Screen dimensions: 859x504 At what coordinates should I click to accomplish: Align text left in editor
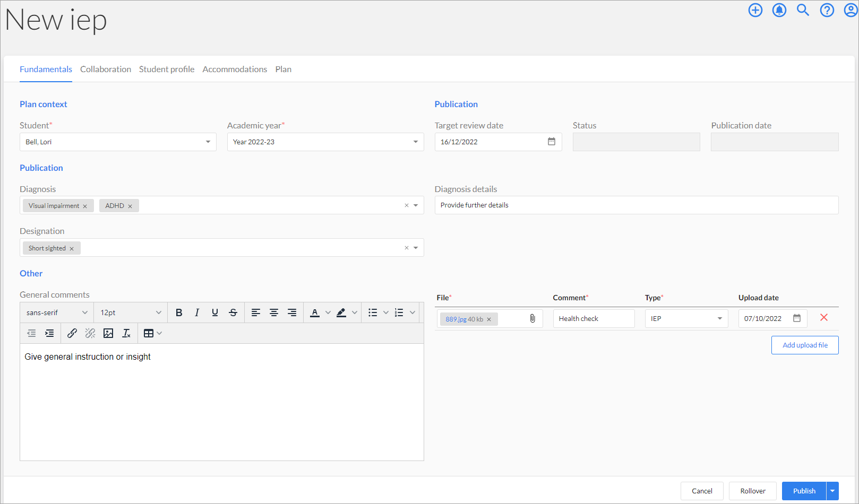click(256, 312)
